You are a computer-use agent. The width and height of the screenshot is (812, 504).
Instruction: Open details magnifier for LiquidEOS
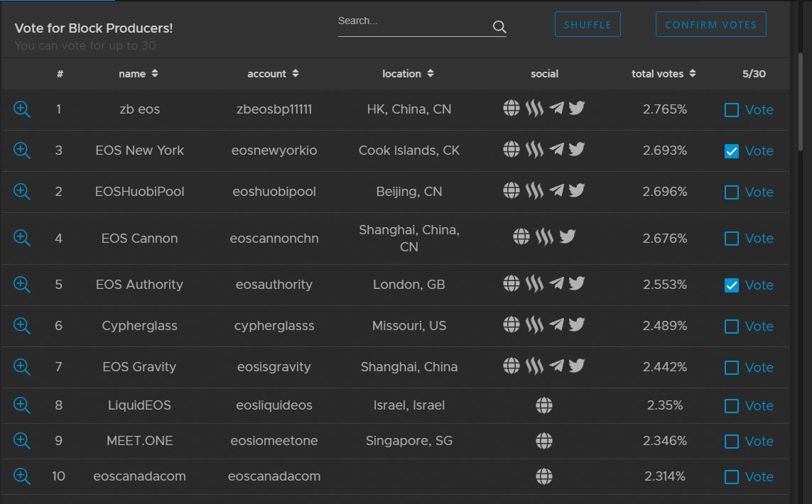[22, 405]
